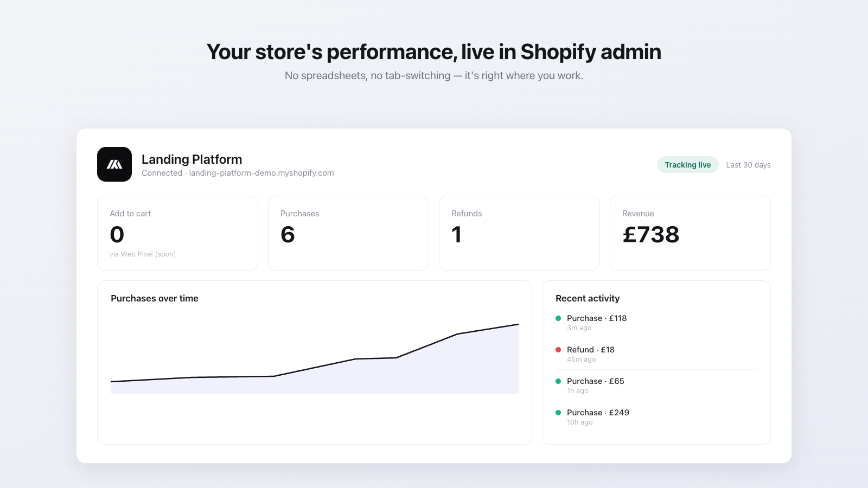Click the Tracking live status badge
The image size is (868, 488).
(688, 165)
